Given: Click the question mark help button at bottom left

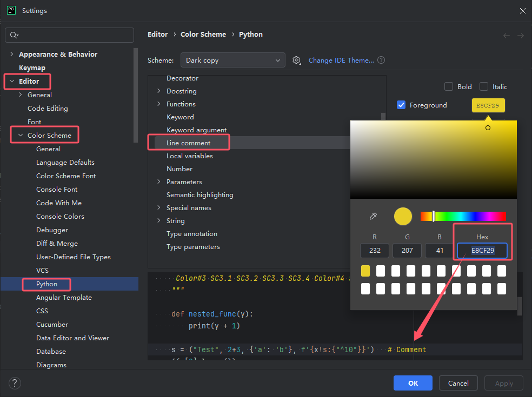Looking at the screenshot, I should pyautogui.click(x=15, y=383).
